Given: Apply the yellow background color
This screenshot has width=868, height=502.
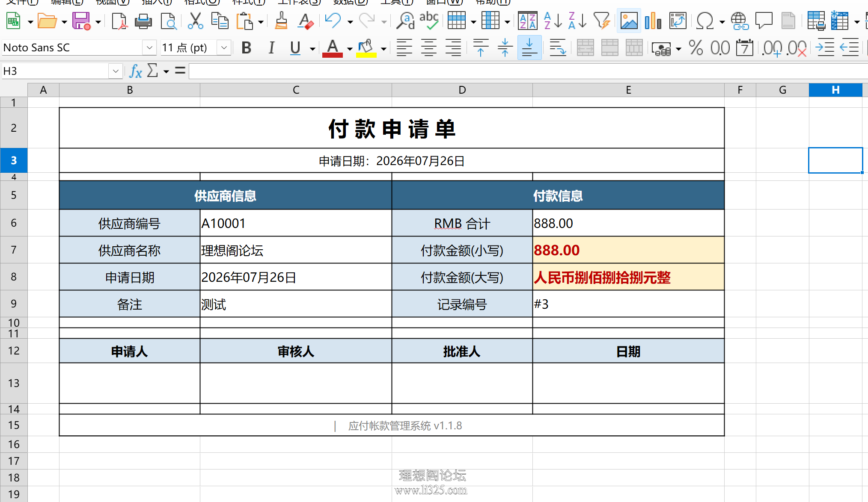Looking at the screenshot, I should 366,48.
